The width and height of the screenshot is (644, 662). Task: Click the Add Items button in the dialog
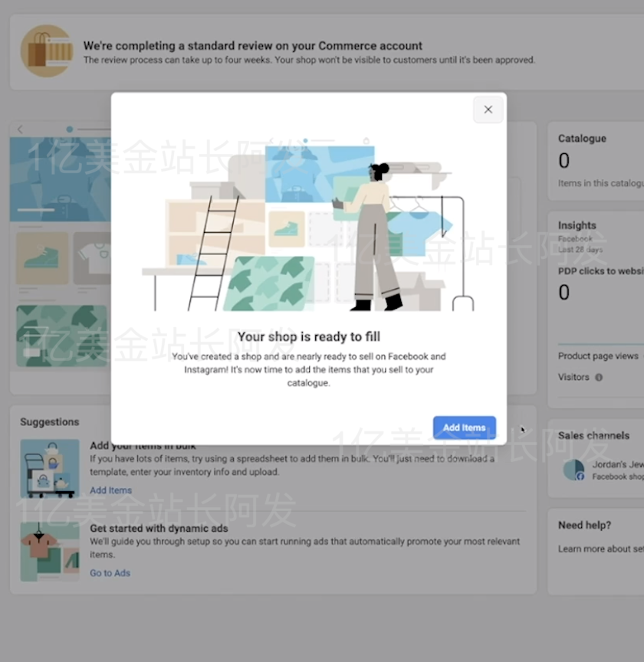point(464,428)
